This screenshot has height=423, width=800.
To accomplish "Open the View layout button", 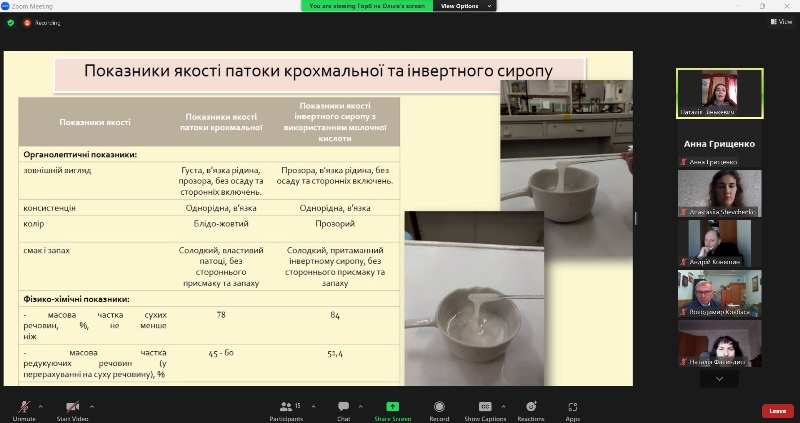I will point(781,22).
